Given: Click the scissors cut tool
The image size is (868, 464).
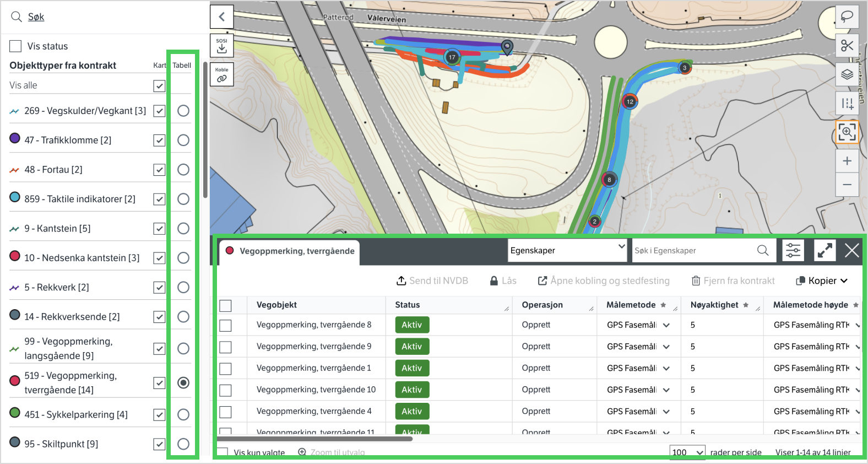Looking at the screenshot, I should click(x=847, y=46).
